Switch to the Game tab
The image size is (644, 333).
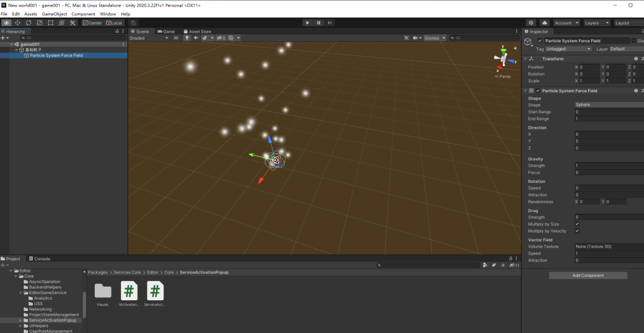click(x=166, y=31)
